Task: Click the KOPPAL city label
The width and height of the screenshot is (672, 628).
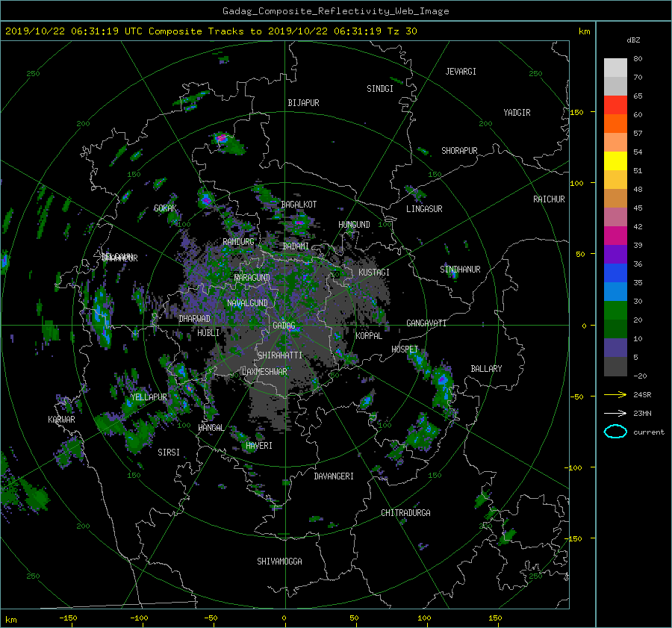Action: 369,336
